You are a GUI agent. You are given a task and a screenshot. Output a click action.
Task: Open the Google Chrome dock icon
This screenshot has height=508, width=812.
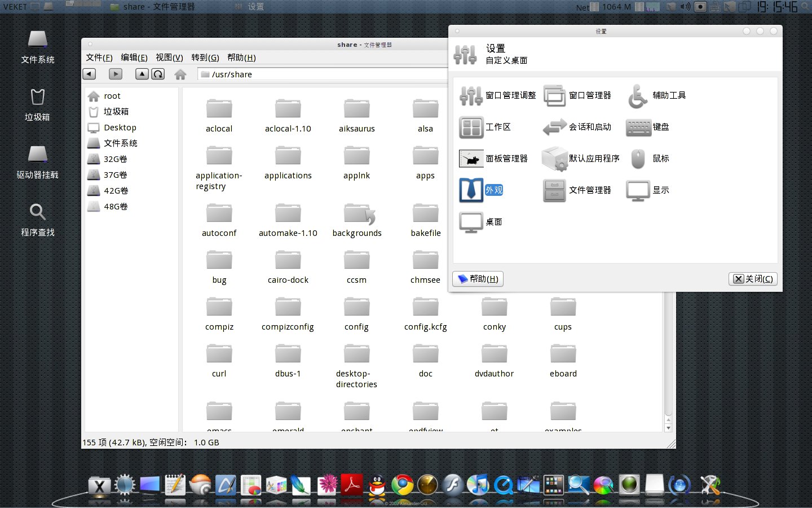(x=403, y=484)
